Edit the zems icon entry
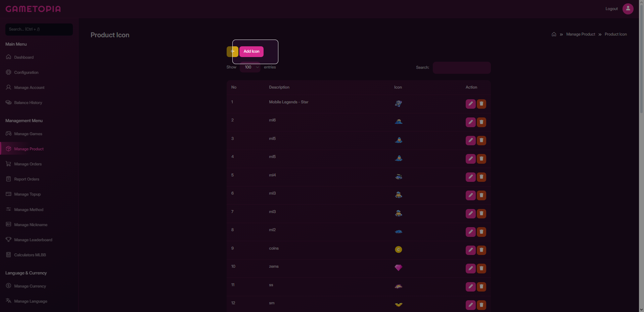Screen dimensions: 644x312 470,268
